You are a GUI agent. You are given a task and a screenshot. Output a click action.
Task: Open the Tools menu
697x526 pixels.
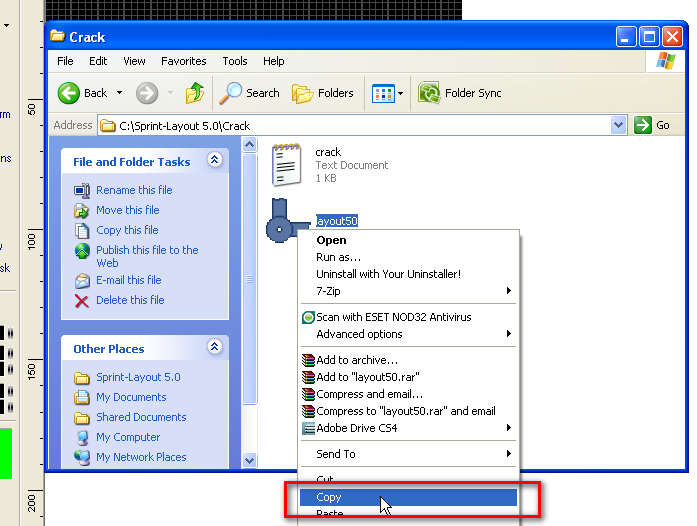235,61
